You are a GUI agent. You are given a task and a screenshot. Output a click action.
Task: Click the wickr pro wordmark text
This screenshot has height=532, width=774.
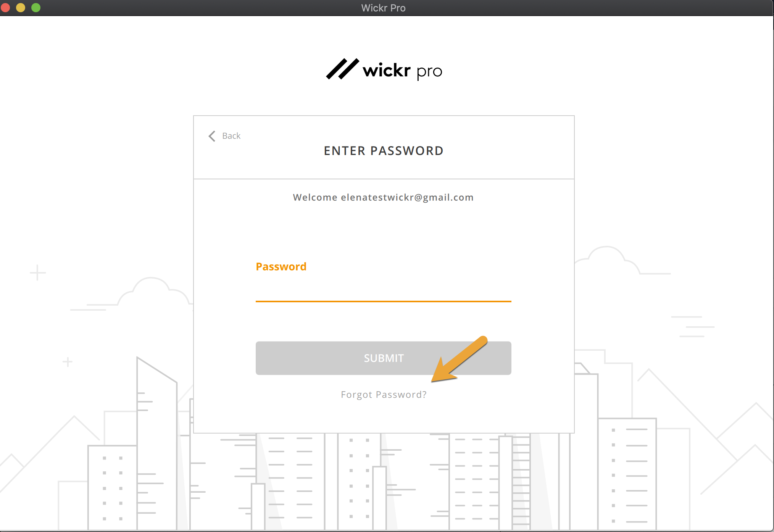point(402,71)
